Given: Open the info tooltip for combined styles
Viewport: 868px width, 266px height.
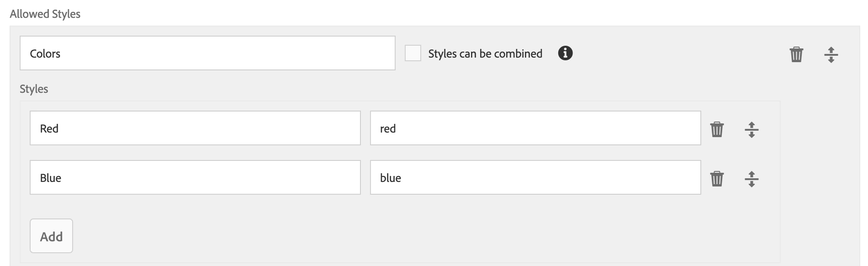Looking at the screenshot, I should pyautogui.click(x=565, y=53).
